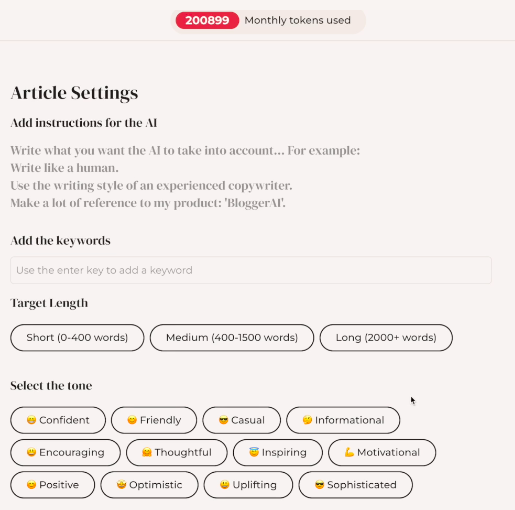Image resolution: width=515 pixels, height=510 pixels.
Task: Pick the Inspiring tone option
Action: point(278,452)
